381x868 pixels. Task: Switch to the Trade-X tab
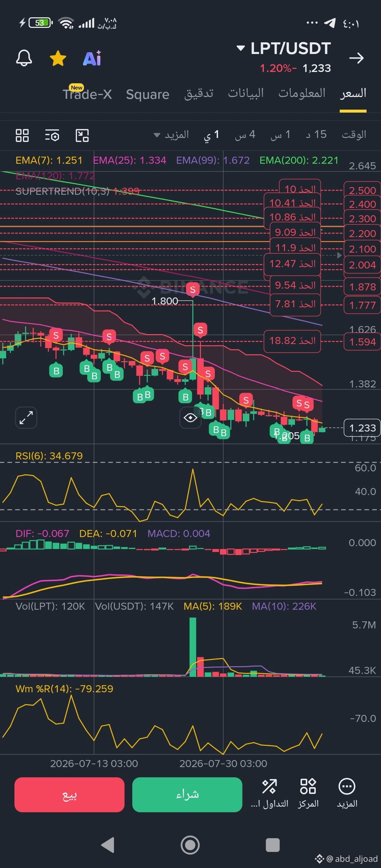87,94
